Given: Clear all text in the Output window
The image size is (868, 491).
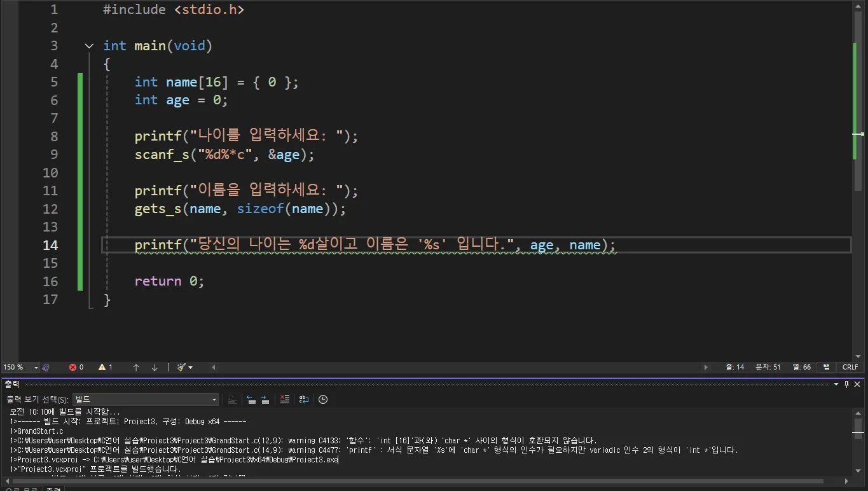Looking at the screenshot, I should 284,399.
